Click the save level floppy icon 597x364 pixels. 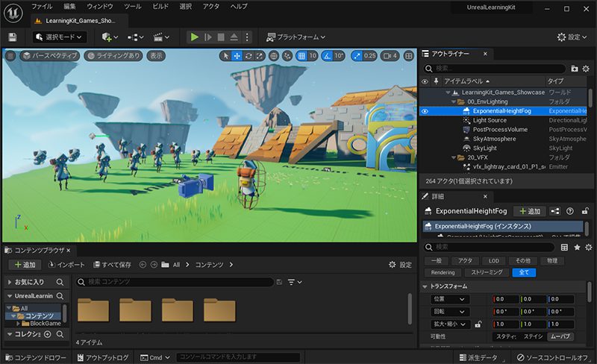(12, 37)
